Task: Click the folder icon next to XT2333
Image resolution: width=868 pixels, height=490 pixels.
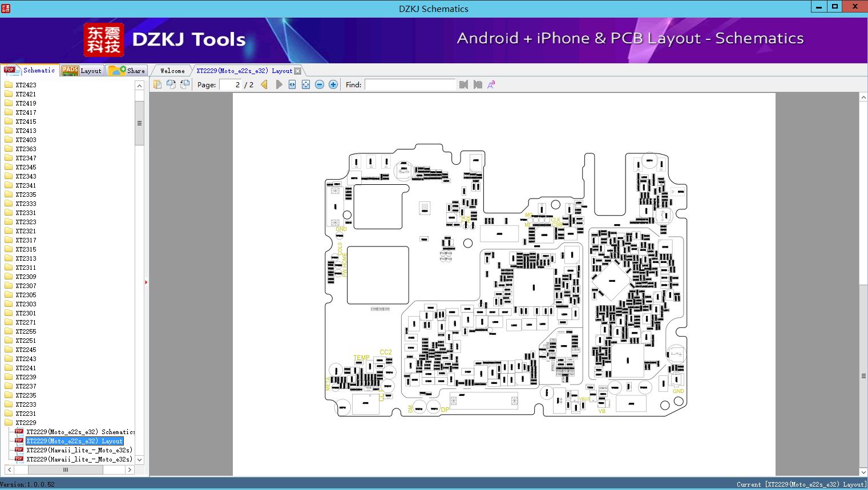Action: click(x=9, y=204)
